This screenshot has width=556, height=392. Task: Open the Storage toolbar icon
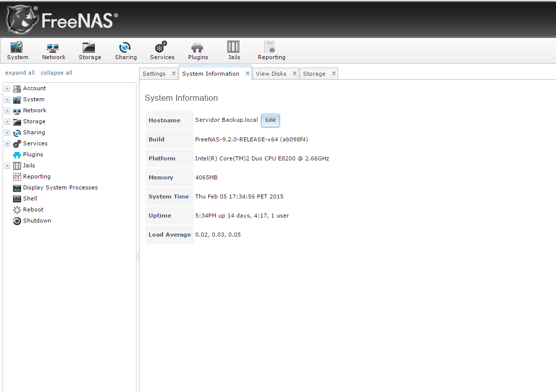(x=90, y=51)
